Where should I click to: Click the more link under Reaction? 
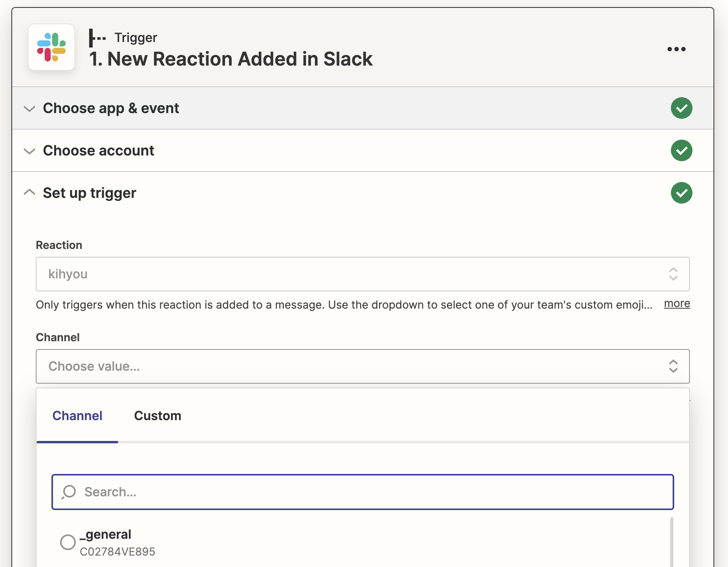pos(677,304)
